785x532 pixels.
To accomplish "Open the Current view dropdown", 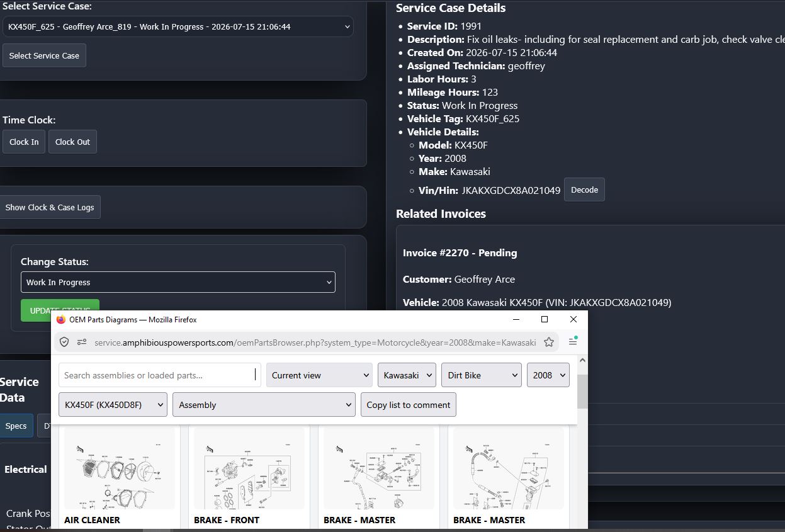I will click(319, 375).
